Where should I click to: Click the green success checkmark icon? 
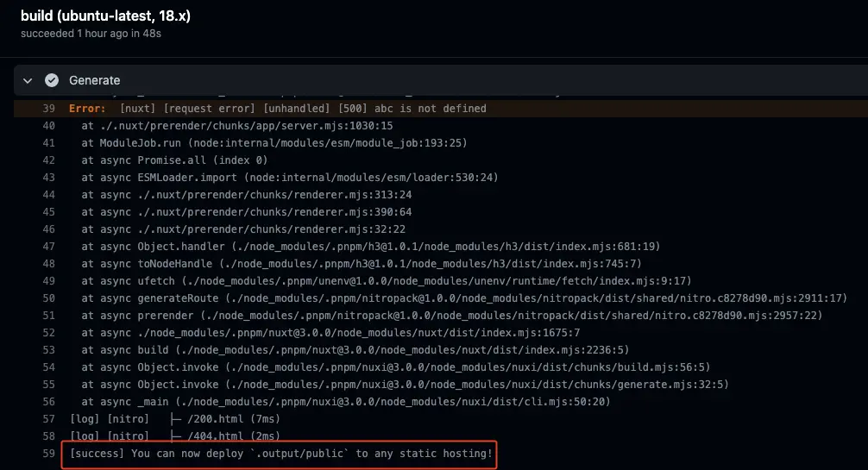tap(52, 80)
